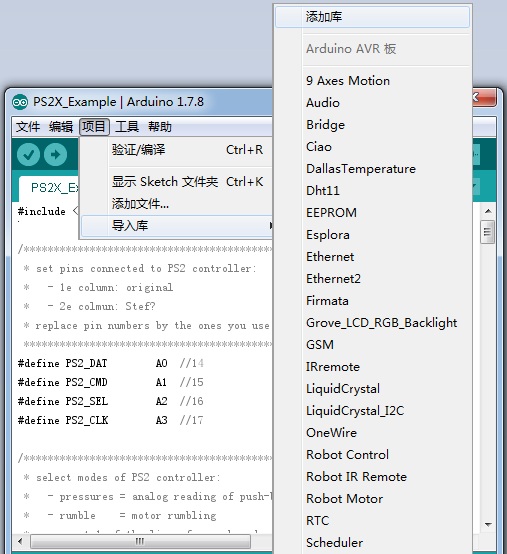
Task: Choose 显示 Sketch 文件夹 menu entry
Action: tap(177, 182)
